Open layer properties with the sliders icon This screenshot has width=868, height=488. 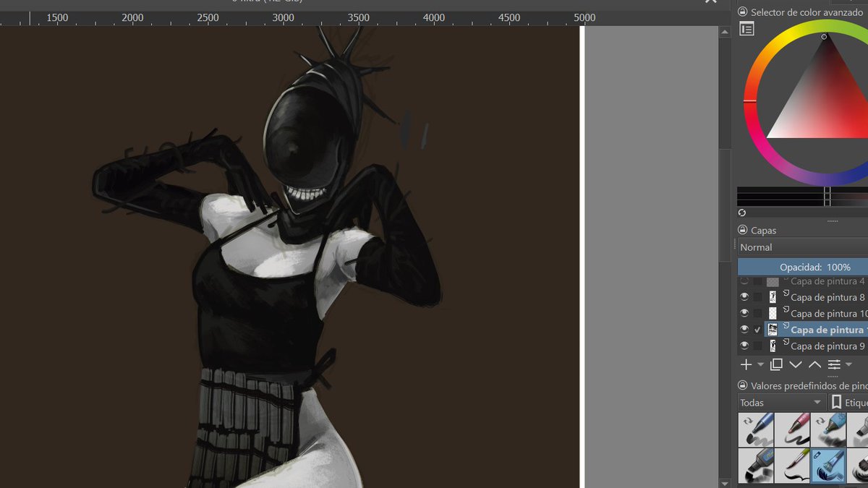[x=833, y=364]
